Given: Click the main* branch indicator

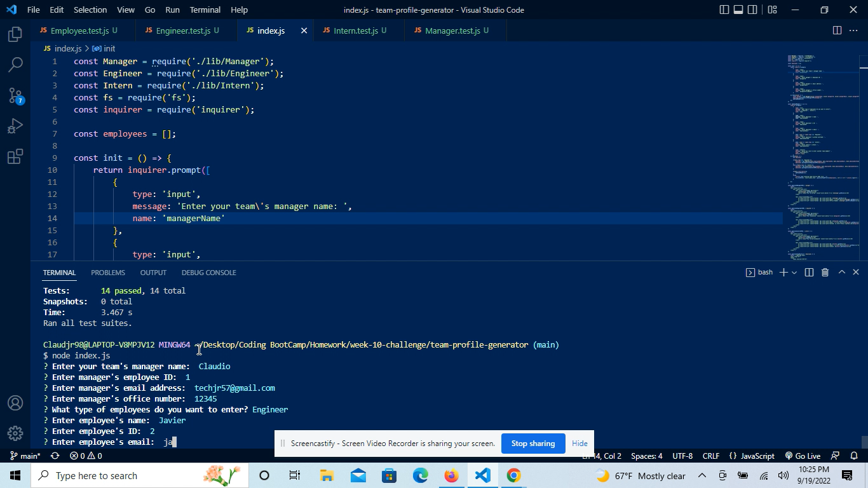Looking at the screenshot, I should pos(25,456).
